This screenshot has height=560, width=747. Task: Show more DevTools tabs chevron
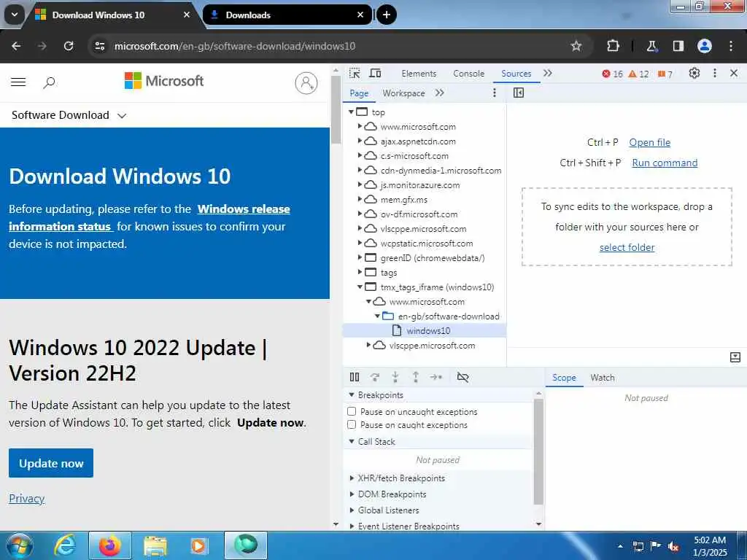(x=548, y=74)
